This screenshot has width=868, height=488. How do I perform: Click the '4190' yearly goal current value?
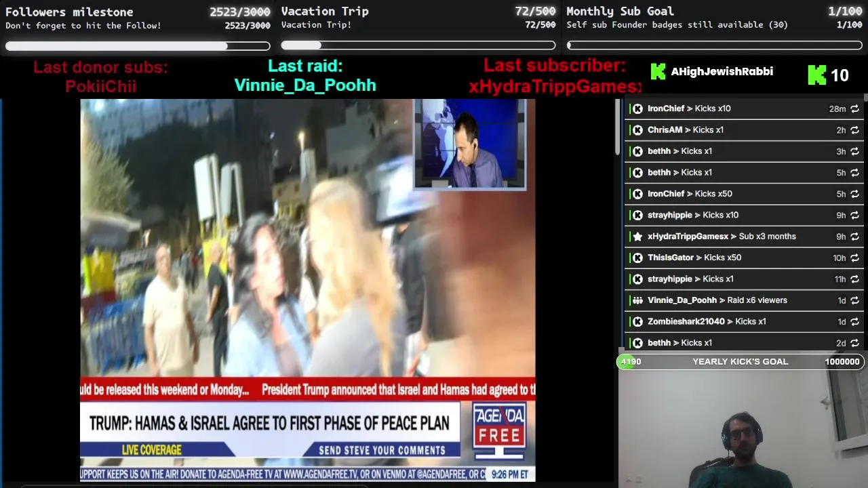(x=631, y=362)
